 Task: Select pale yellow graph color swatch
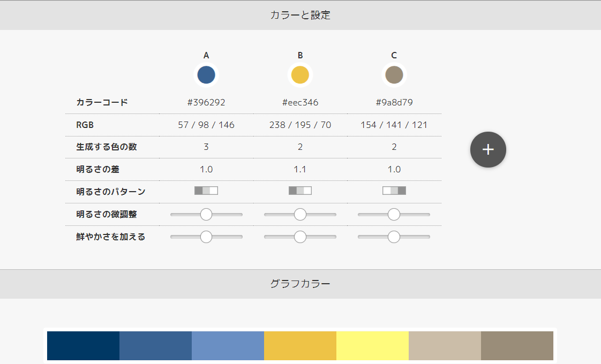(x=373, y=346)
